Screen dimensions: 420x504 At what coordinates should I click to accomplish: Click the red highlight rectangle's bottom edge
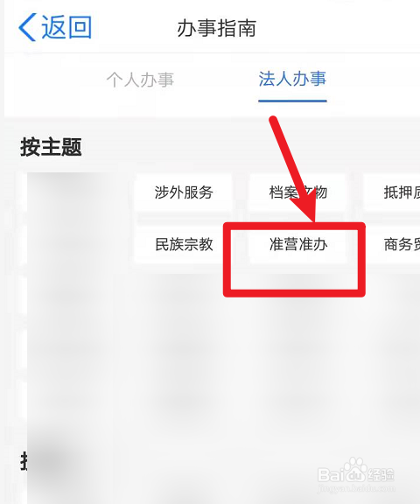(294, 293)
